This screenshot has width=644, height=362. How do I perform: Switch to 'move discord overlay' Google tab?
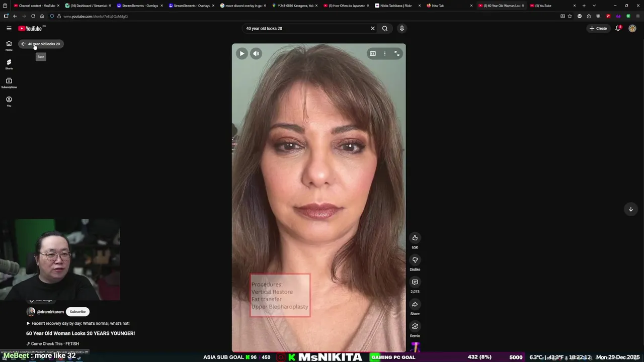click(244, 6)
